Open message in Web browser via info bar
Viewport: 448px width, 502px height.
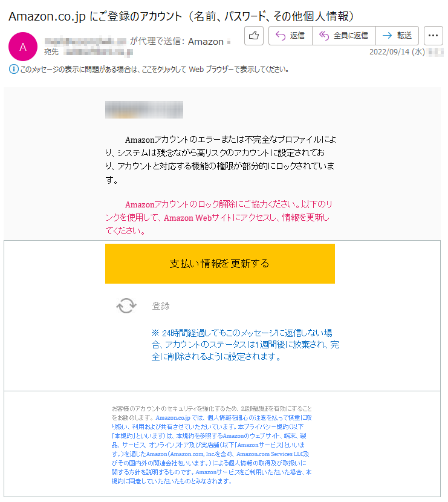[x=155, y=70]
